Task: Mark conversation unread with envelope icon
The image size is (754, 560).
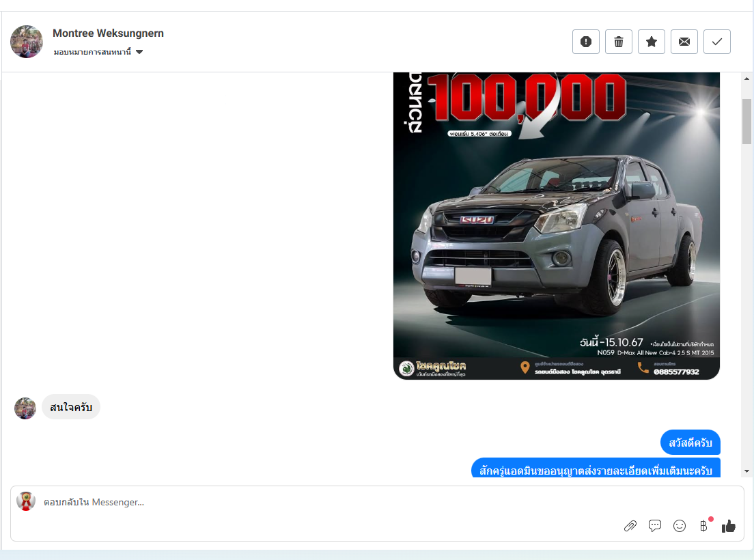Action: coord(684,42)
